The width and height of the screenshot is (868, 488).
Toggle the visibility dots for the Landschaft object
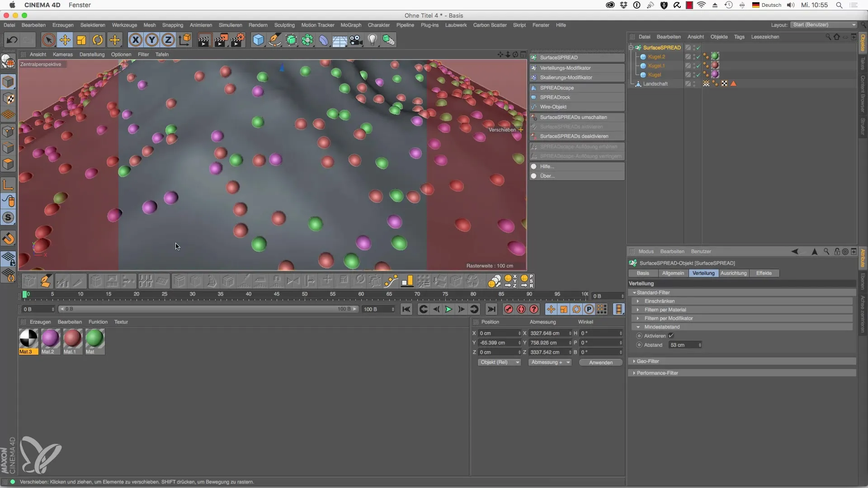694,84
